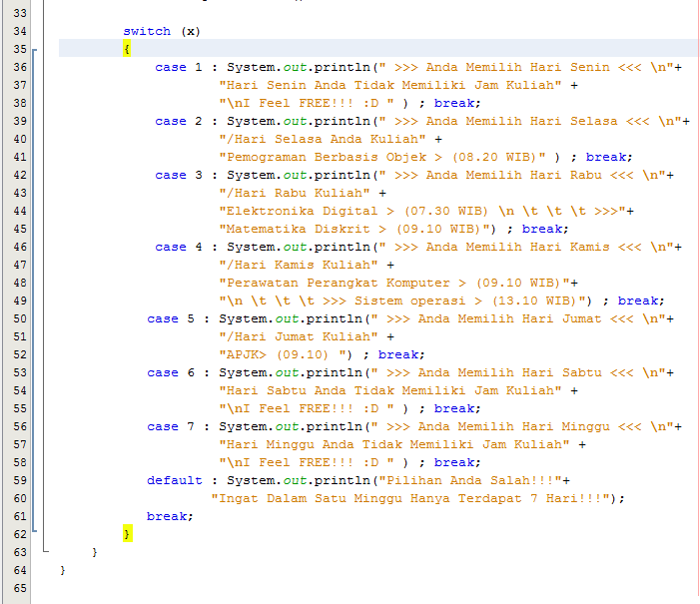Viewport: 700px width, 604px height.
Task: Click the break keyword on line 58
Action: 454,462
